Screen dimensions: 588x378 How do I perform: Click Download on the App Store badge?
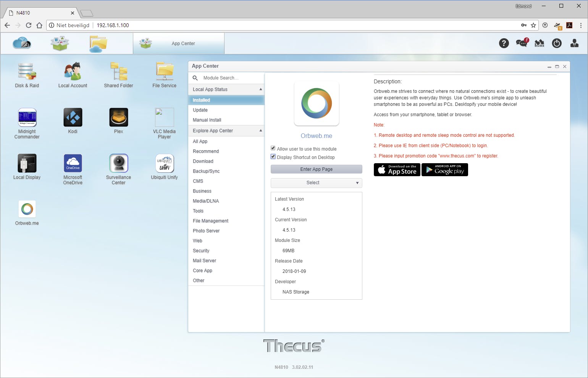click(397, 170)
